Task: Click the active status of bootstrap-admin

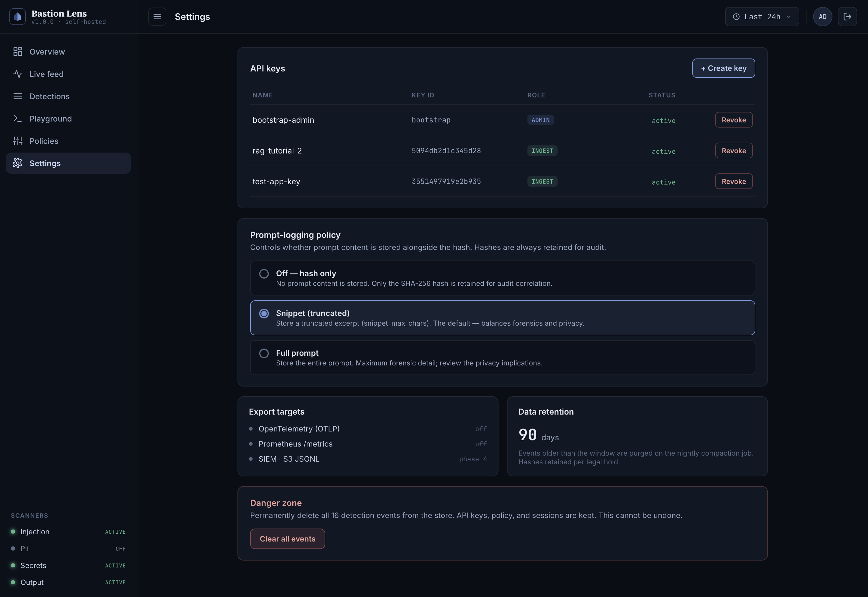Action: pyautogui.click(x=664, y=120)
